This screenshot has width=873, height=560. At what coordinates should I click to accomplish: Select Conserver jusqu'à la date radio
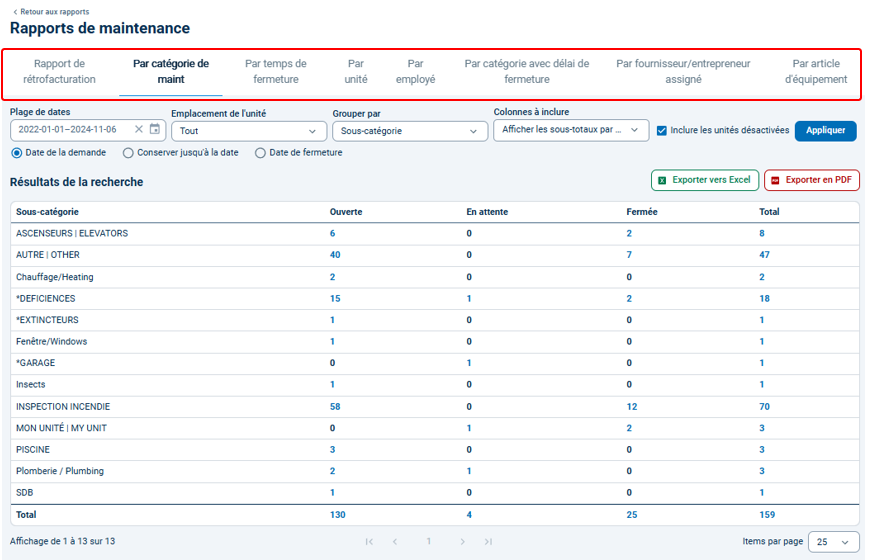coord(128,153)
